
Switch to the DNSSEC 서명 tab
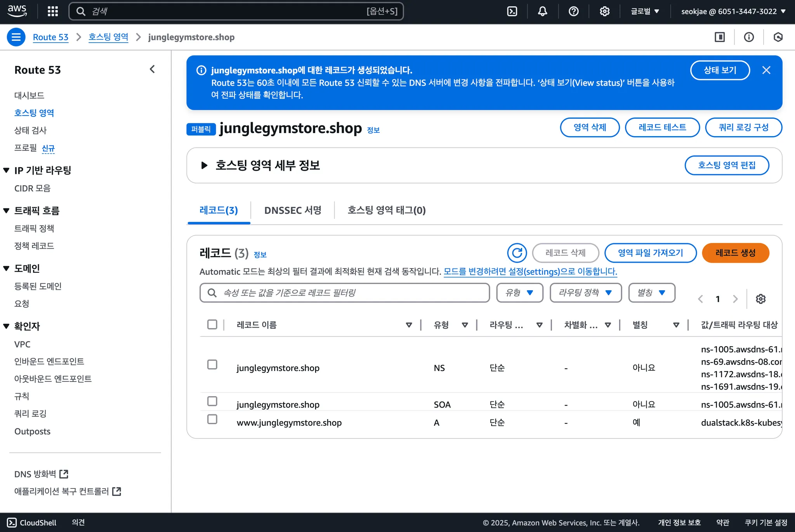click(293, 210)
